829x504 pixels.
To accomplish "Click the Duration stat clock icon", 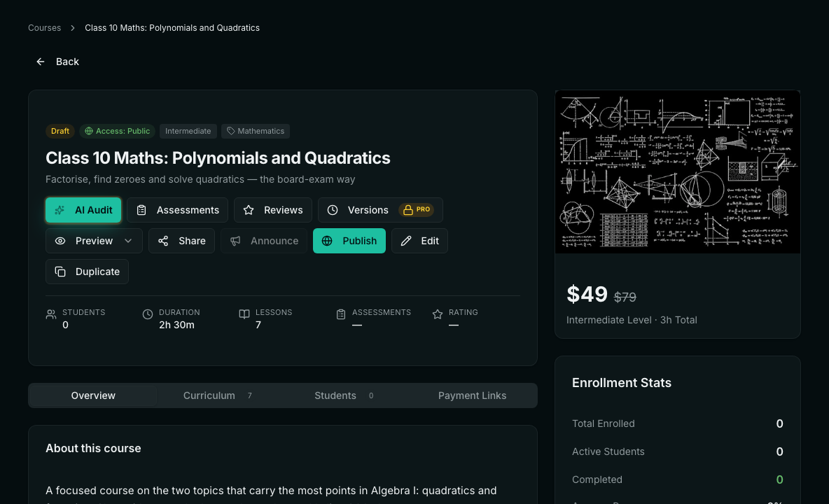I will [x=148, y=315].
